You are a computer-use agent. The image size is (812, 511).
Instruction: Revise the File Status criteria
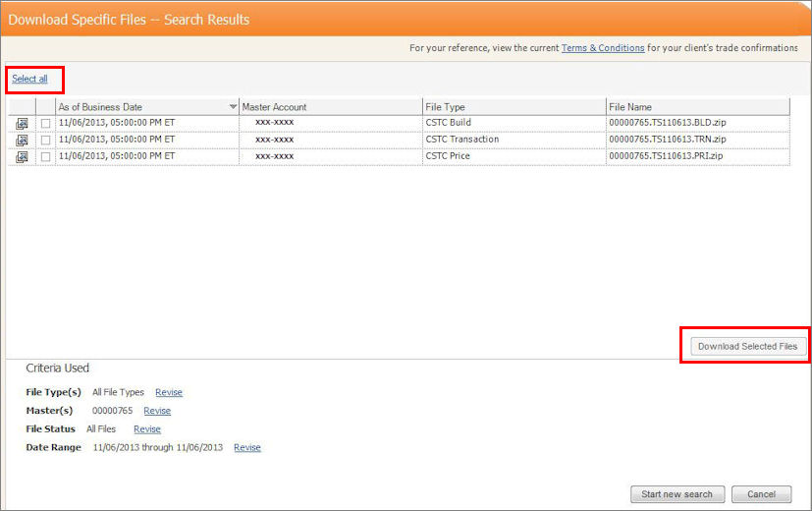coord(147,429)
